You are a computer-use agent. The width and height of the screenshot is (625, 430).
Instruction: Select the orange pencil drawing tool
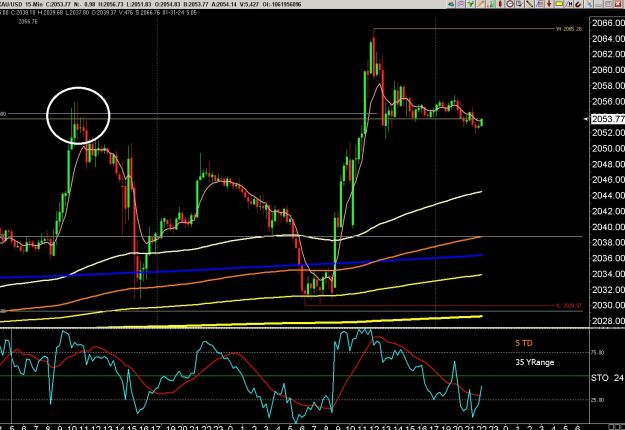[x=480, y=4]
